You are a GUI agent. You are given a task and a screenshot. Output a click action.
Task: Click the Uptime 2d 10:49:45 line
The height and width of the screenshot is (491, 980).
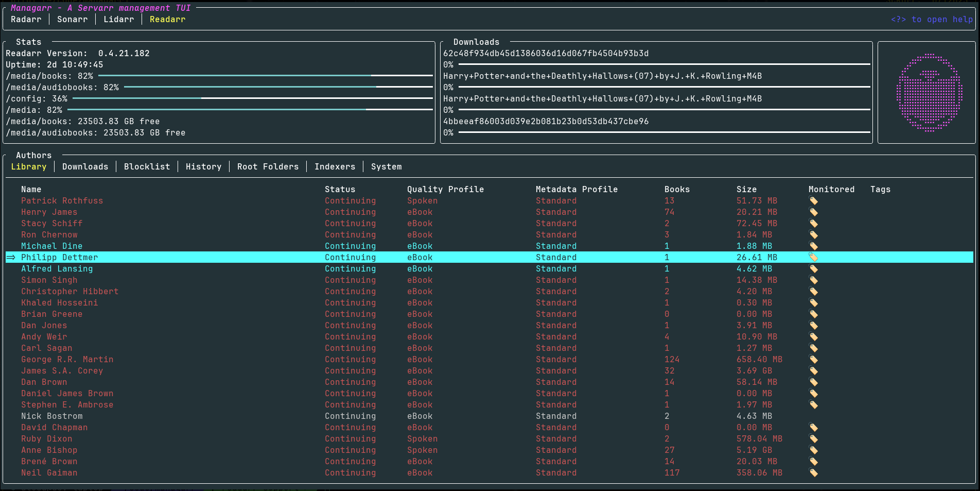(x=55, y=65)
